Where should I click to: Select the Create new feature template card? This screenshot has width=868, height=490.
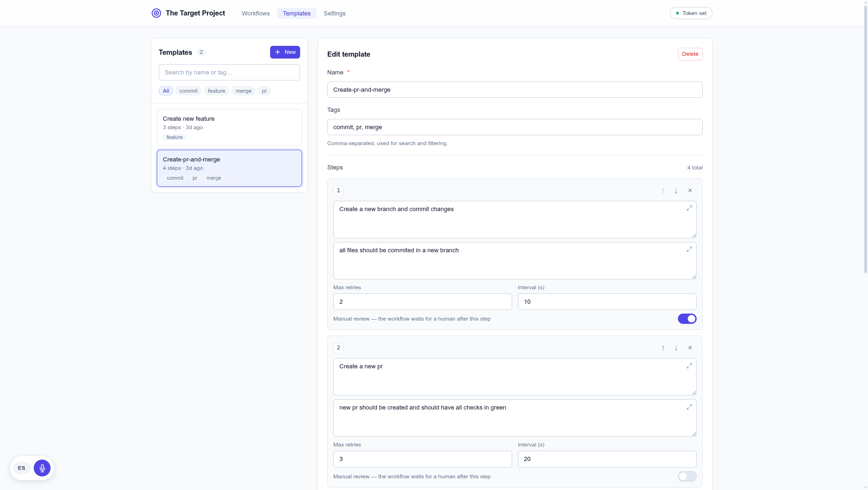pos(229,127)
